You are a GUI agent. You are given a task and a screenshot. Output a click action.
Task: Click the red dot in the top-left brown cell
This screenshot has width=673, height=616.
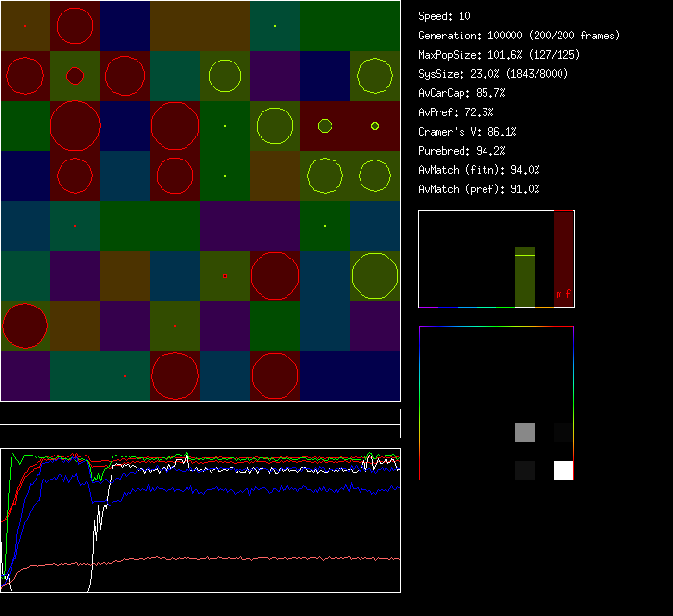[x=25, y=25]
